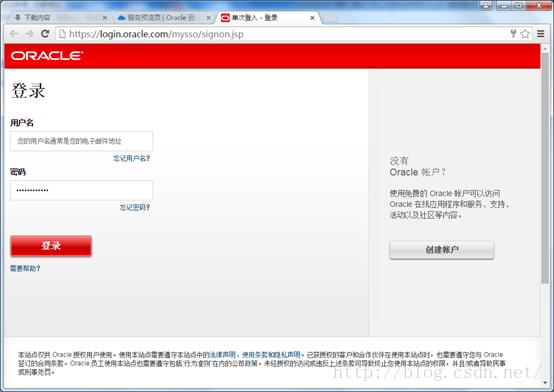
Task: Bookmark this page with the star icon
Action: click(x=525, y=34)
